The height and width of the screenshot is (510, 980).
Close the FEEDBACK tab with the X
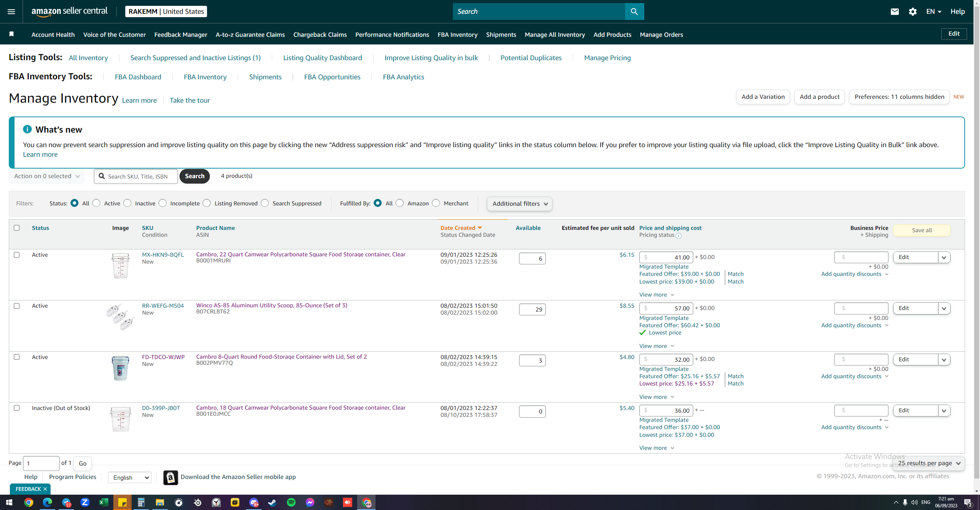(45, 489)
